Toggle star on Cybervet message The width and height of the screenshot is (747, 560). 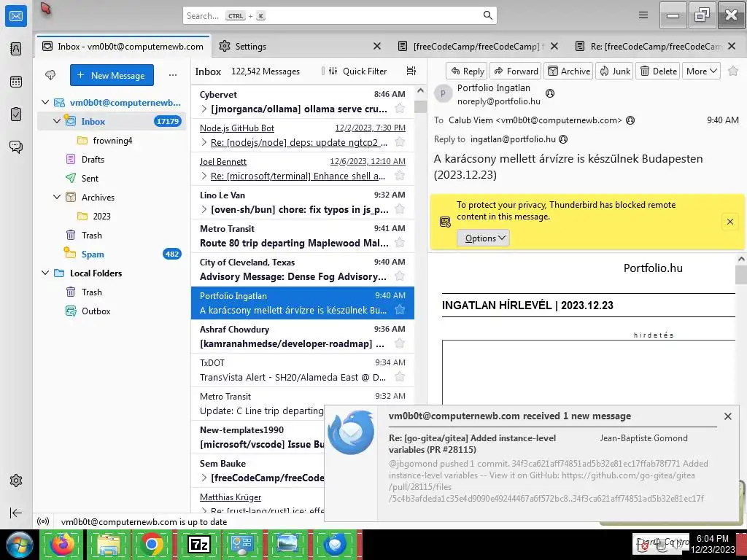coord(400,109)
